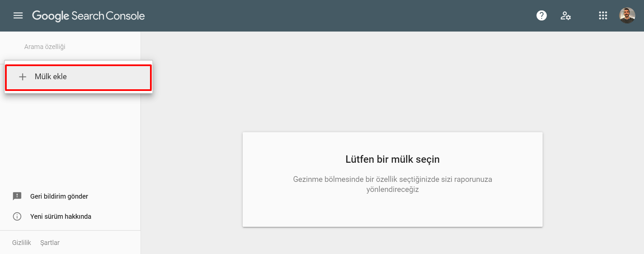Click the Search Console title text

[x=108, y=16]
